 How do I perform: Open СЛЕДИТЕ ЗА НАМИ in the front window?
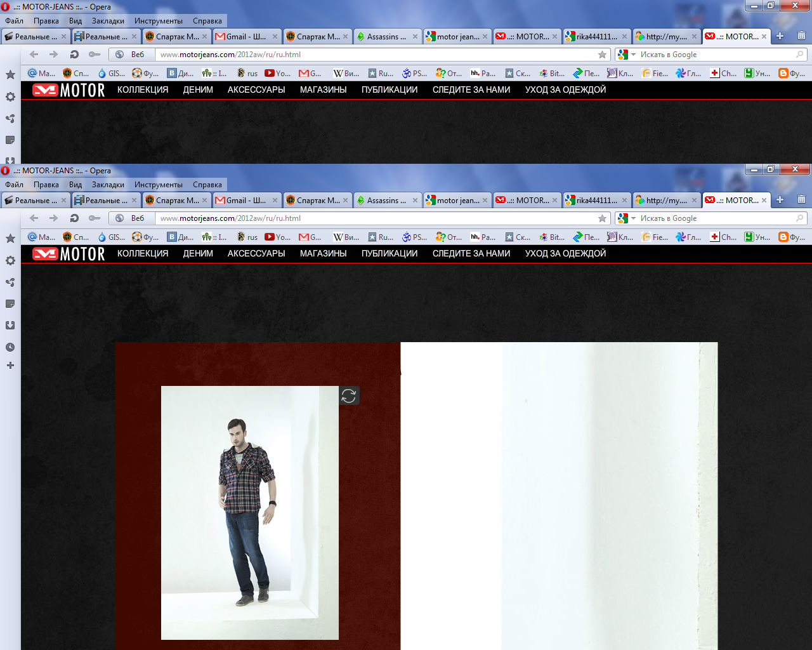(x=471, y=253)
